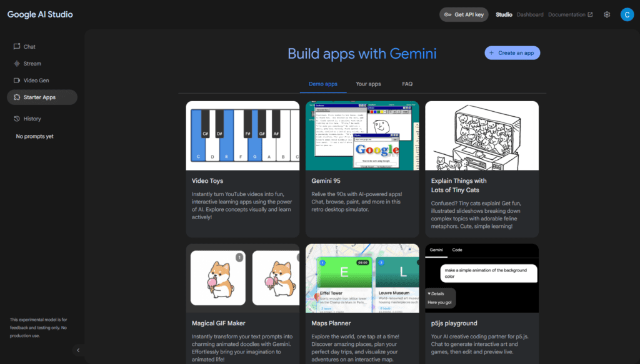Click the Maps Planner card title

pyautogui.click(x=331, y=323)
